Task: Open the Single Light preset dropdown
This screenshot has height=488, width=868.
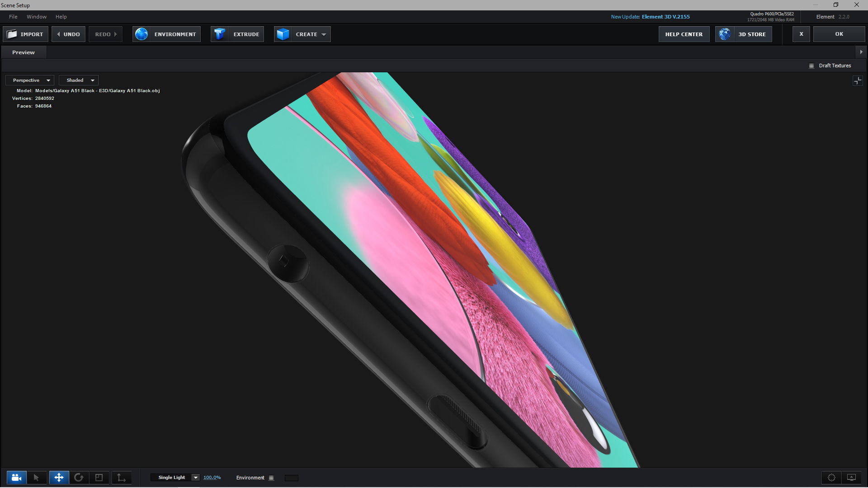Action: point(175,478)
